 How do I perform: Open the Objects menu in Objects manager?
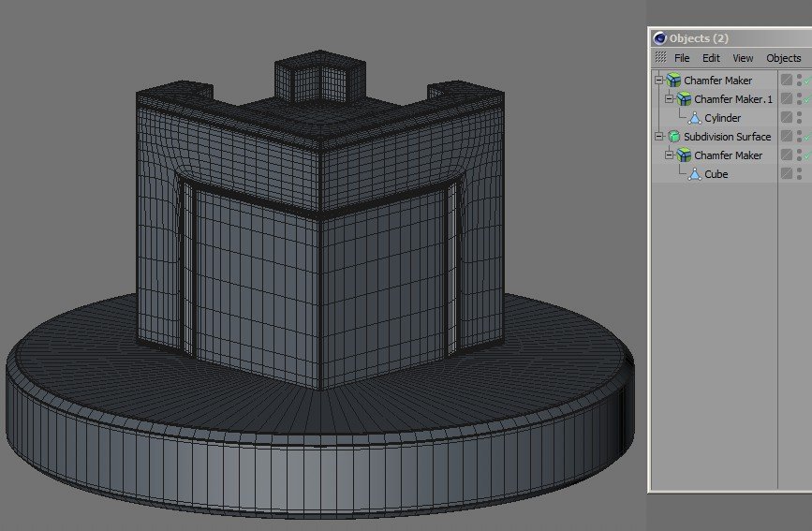(x=784, y=58)
